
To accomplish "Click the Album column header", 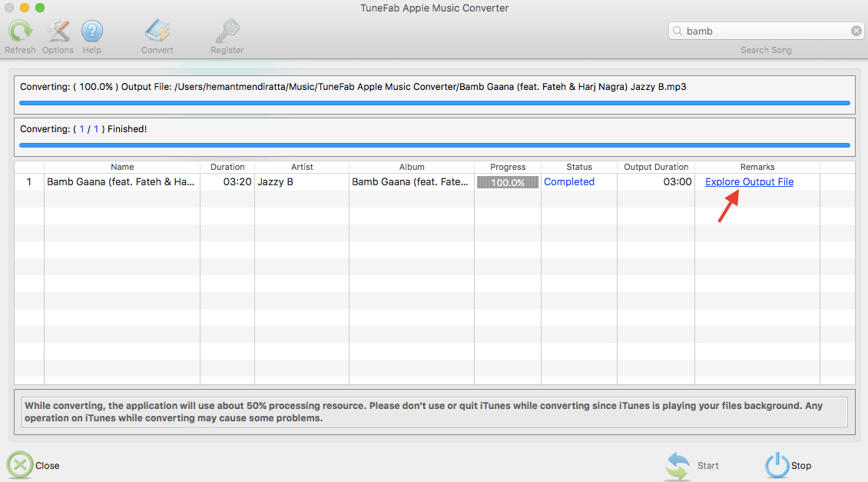I will [411, 167].
